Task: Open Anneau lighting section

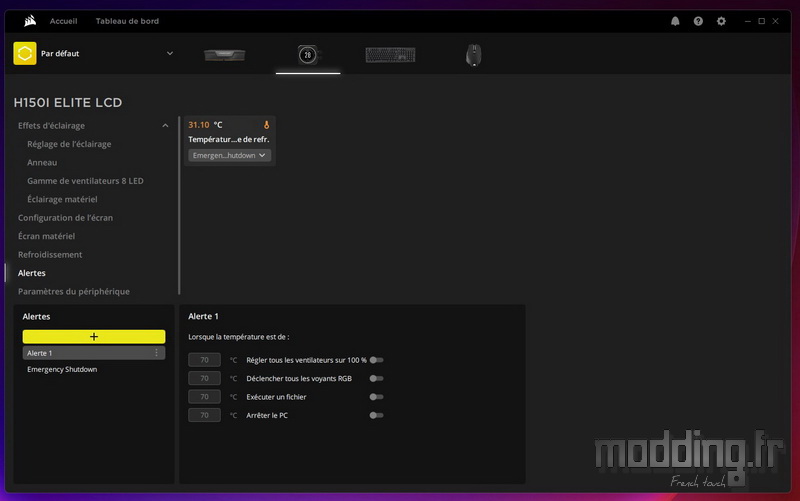Action: [x=42, y=162]
